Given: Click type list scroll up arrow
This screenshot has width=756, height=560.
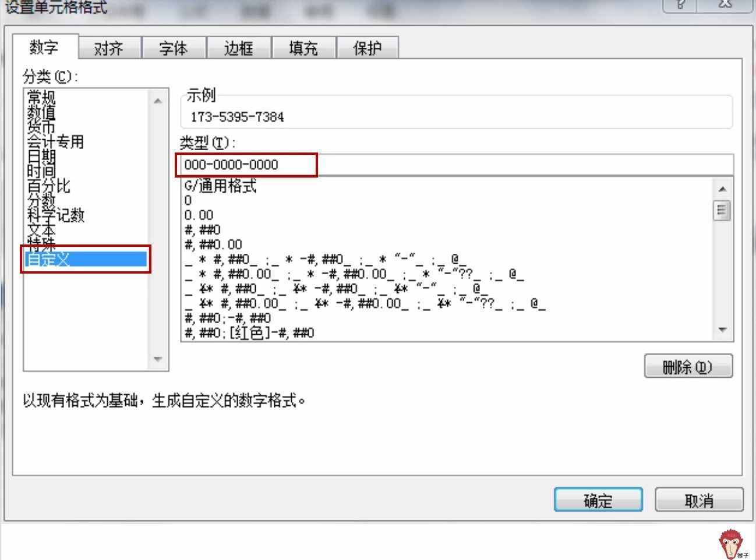Looking at the screenshot, I should click(722, 189).
